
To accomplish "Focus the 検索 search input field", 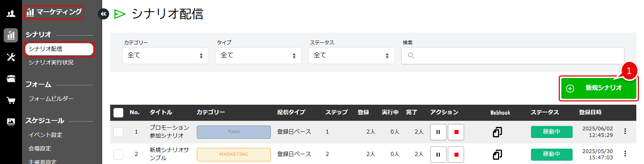I will [512, 56].
